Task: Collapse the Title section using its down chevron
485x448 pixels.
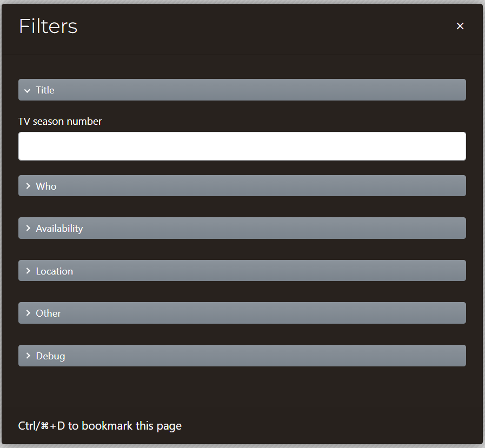Action: pos(28,91)
